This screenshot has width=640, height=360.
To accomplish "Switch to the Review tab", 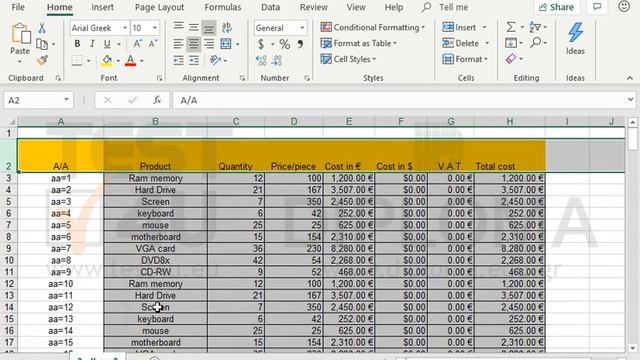I will [x=313, y=7].
